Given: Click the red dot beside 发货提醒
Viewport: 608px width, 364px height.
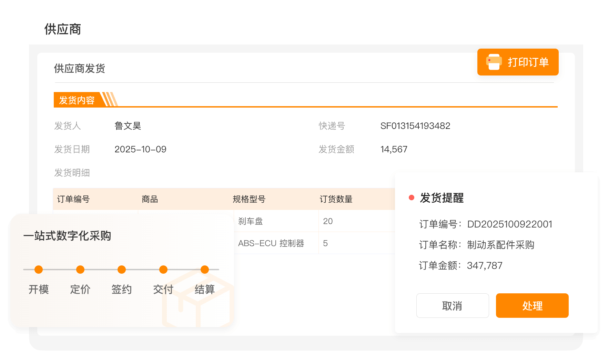Looking at the screenshot, I should tap(411, 198).
